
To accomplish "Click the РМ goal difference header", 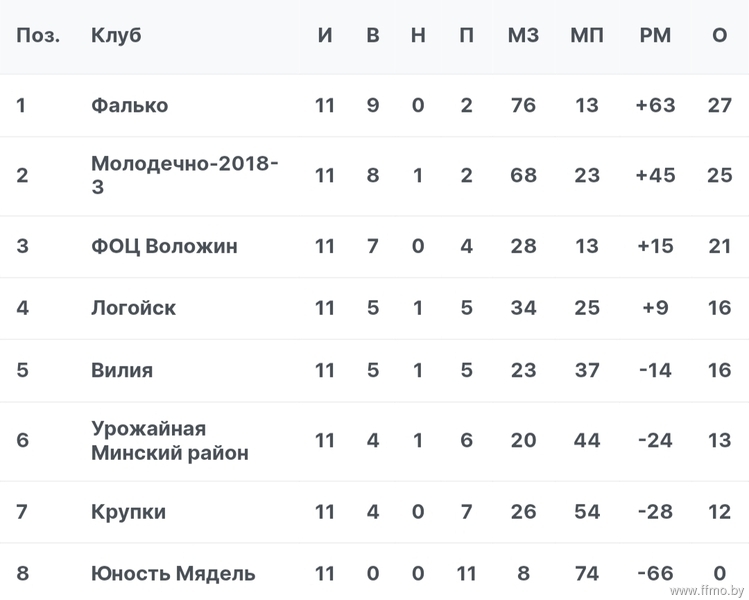I will point(655,35).
